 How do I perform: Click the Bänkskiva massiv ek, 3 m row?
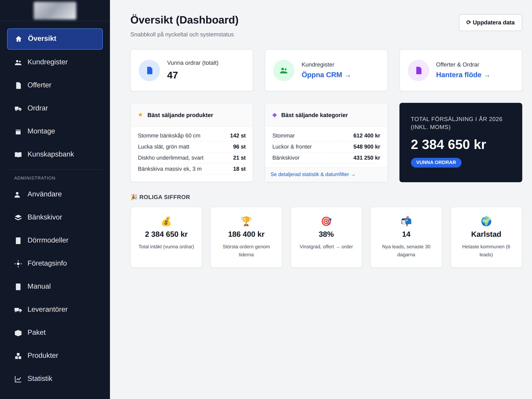click(192, 169)
